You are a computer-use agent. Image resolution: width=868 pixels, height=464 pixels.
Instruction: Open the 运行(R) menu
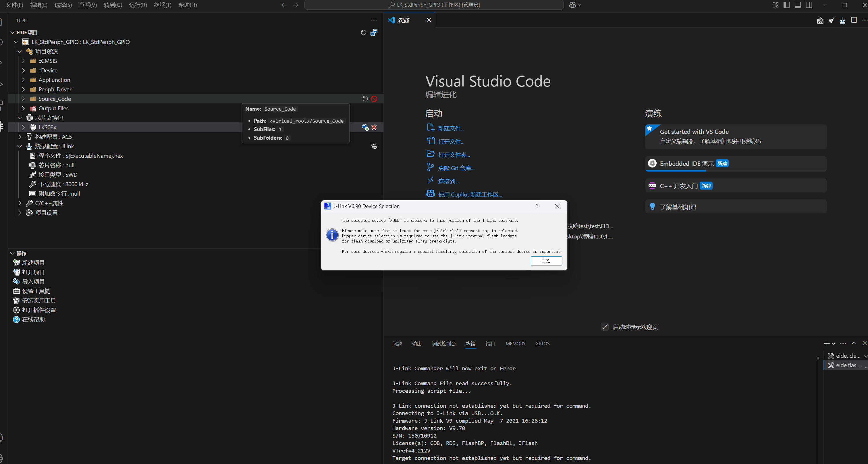pos(138,5)
